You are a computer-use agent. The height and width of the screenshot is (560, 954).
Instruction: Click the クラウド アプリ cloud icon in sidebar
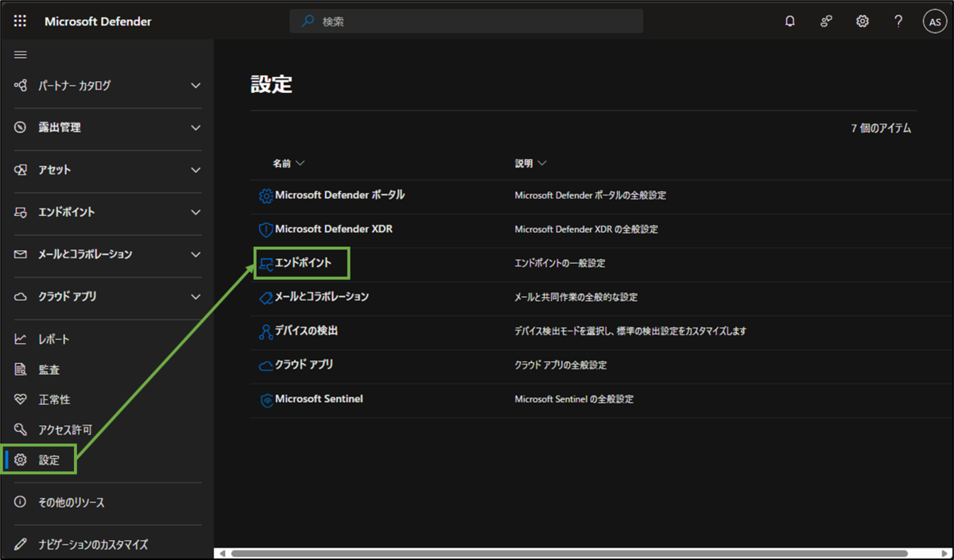pyautogui.click(x=21, y=296)
